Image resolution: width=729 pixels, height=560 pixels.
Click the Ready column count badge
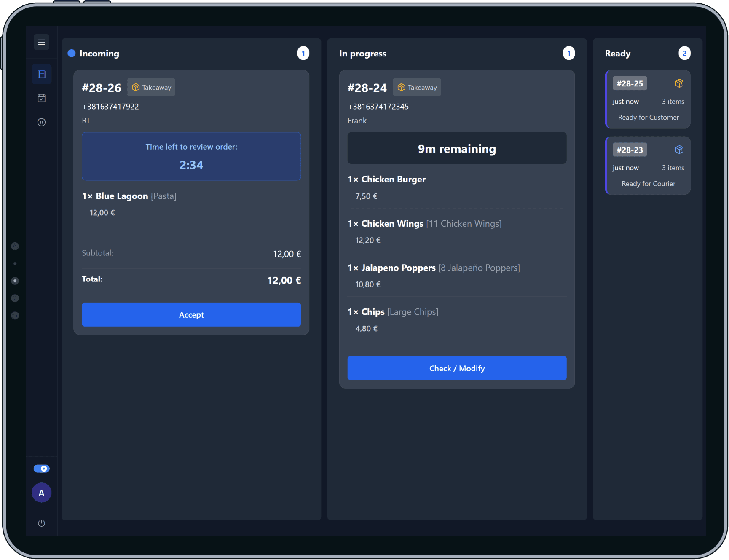tap(684, 54)
